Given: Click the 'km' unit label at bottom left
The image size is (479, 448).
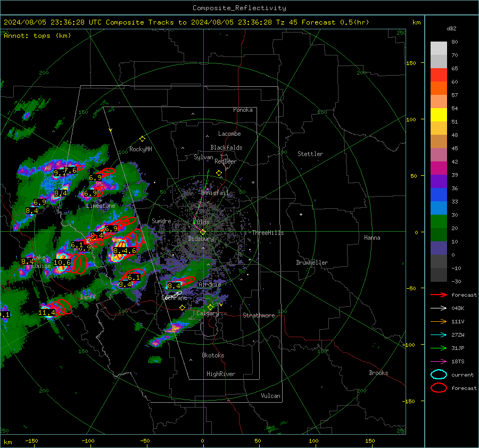Looking at the screenshot, I should coord(7,442).
